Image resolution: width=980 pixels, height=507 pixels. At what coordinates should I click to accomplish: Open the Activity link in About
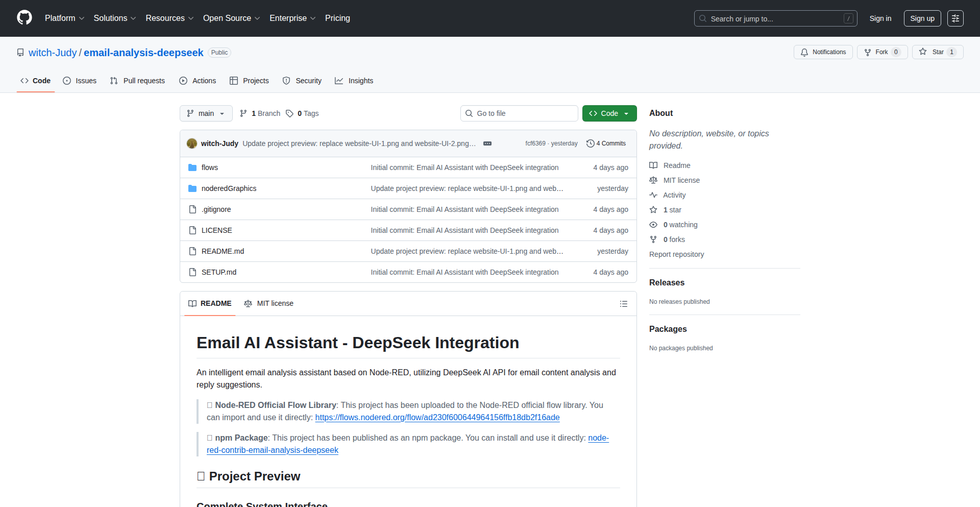pyautogui.click(x=674, y=195)
